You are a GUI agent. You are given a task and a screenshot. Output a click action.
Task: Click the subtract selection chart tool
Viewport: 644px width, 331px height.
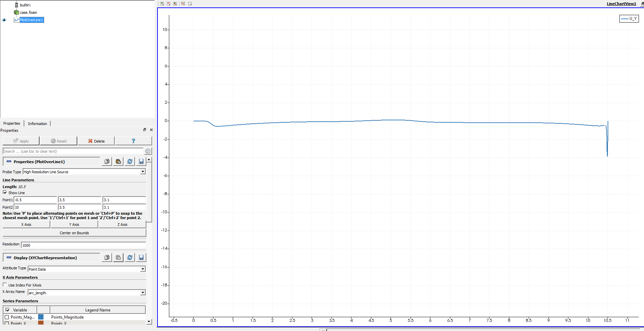[x=169, y=4]
